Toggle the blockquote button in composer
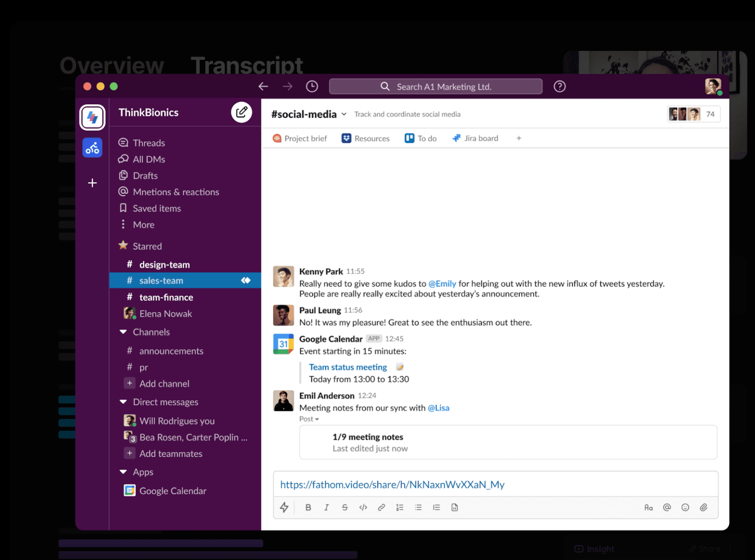 click(436, 508)
